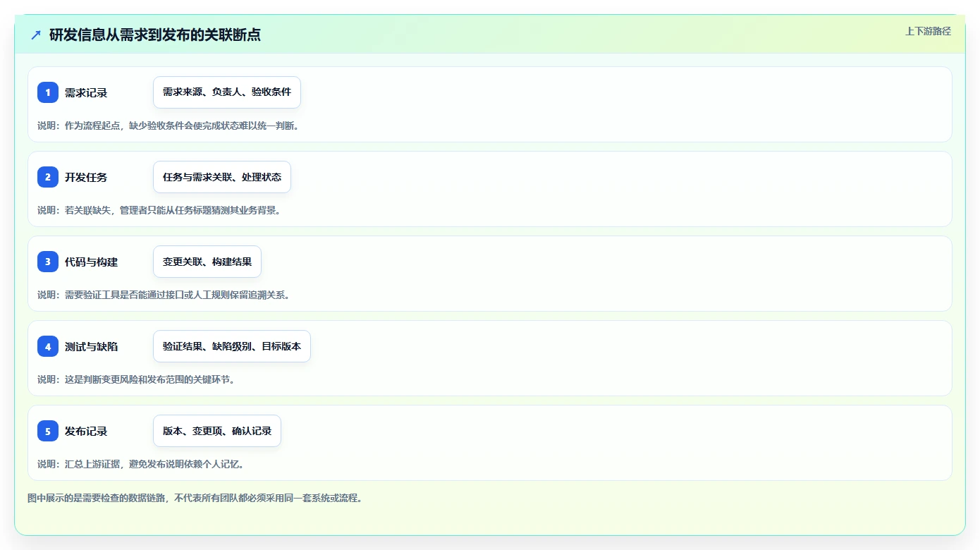Click the note 若关联缺失，管理者只能从任务标题猜测

159,210
